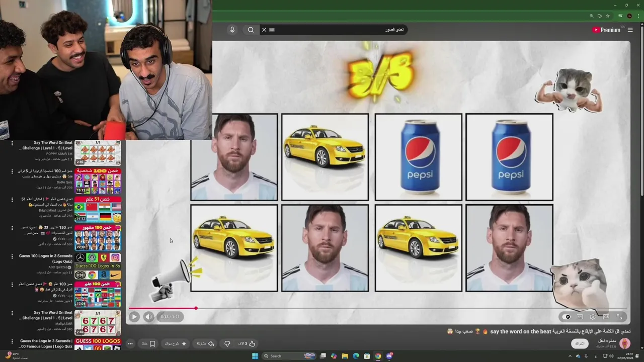Clear the search box with the X

coord(264,30)
